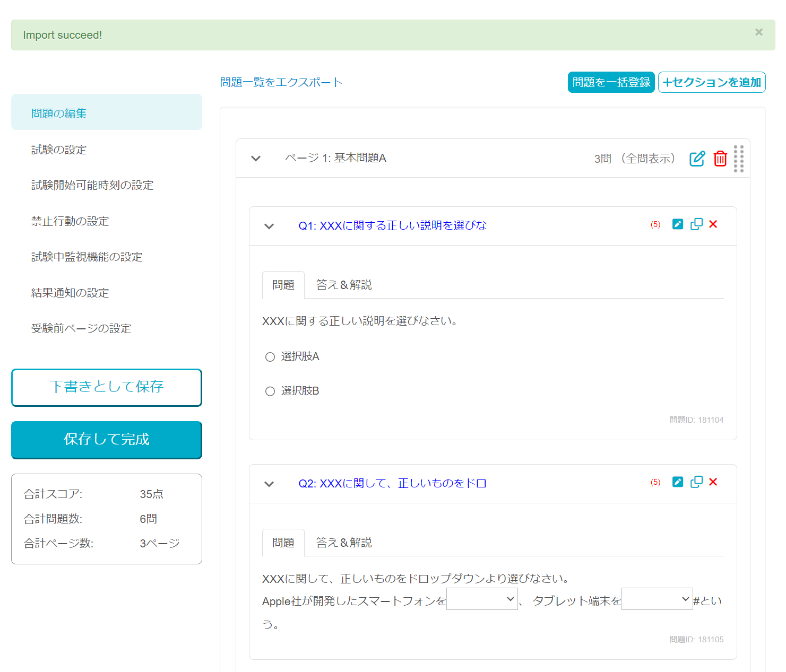Click 問題を一括登録 button
The image size is (786, 672).
pyautogui.click(x=611, y=82)
